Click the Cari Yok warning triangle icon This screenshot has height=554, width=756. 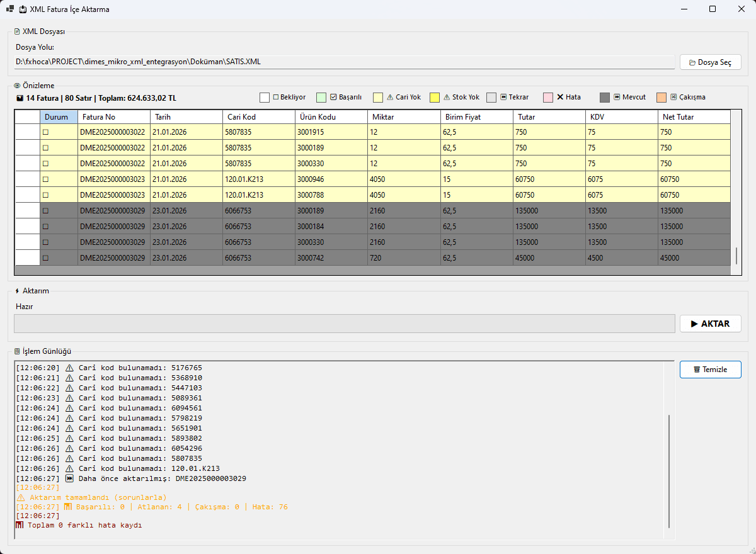click(390, 98)
